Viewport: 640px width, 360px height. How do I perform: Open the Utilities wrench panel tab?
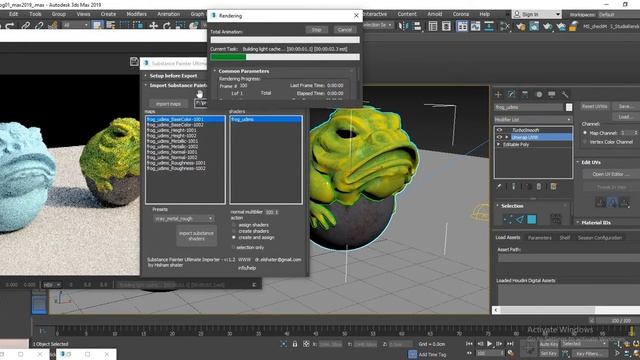(565, 94)
